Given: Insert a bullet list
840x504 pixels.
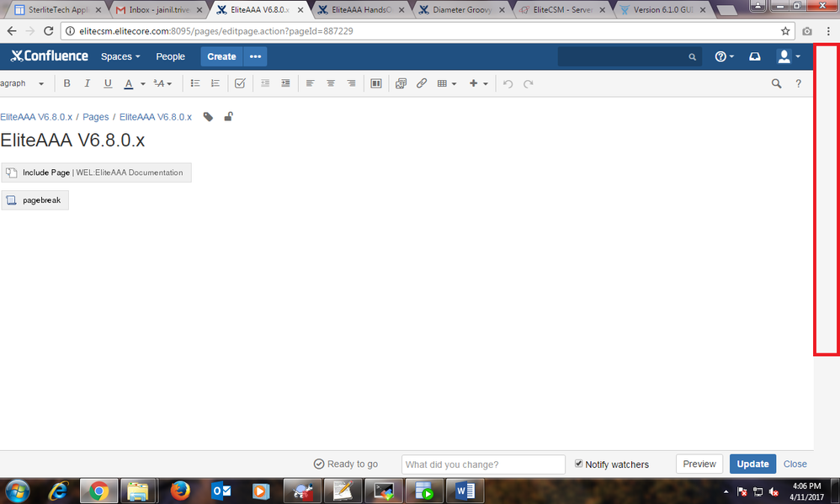Looking at the screenshot, I should (x=195, y=83).
